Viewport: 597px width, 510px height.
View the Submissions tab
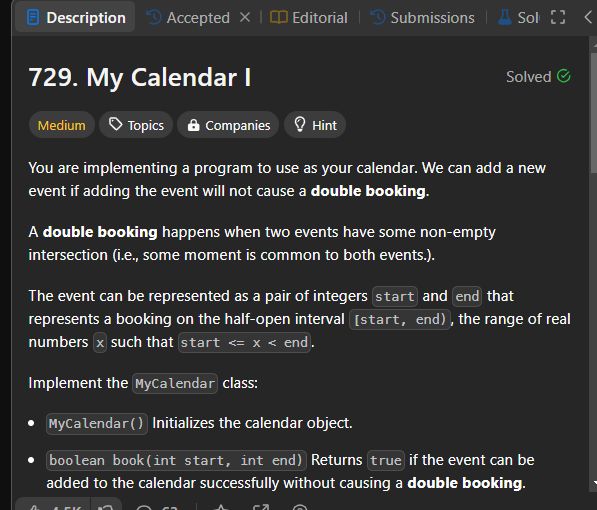click(423, 18)
